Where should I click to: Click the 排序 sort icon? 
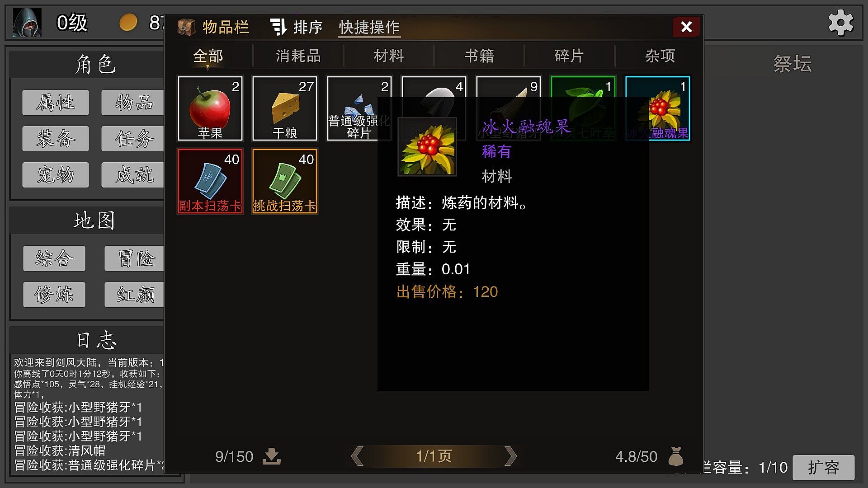tap(278, 27)
